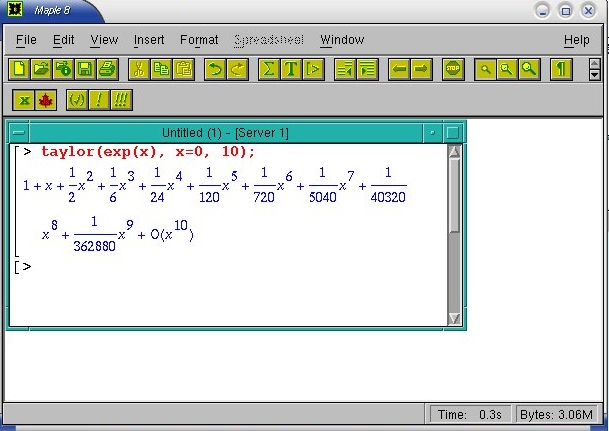
Task: Click worksheet scrollbar down arrow
Action: [x=454, y=318]
